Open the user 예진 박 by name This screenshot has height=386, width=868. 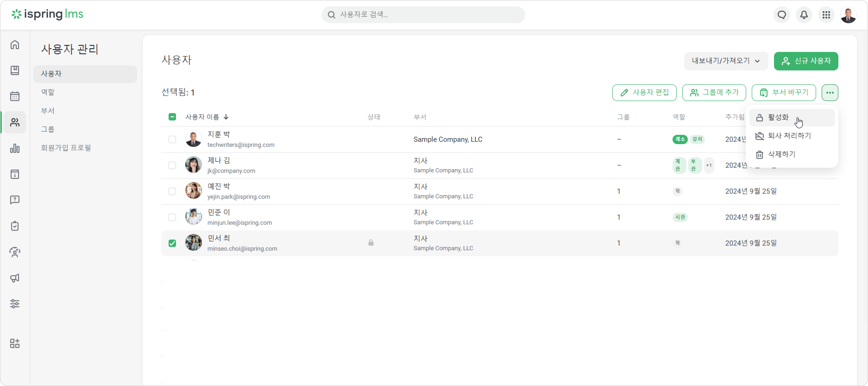click(x=219, y=186)
